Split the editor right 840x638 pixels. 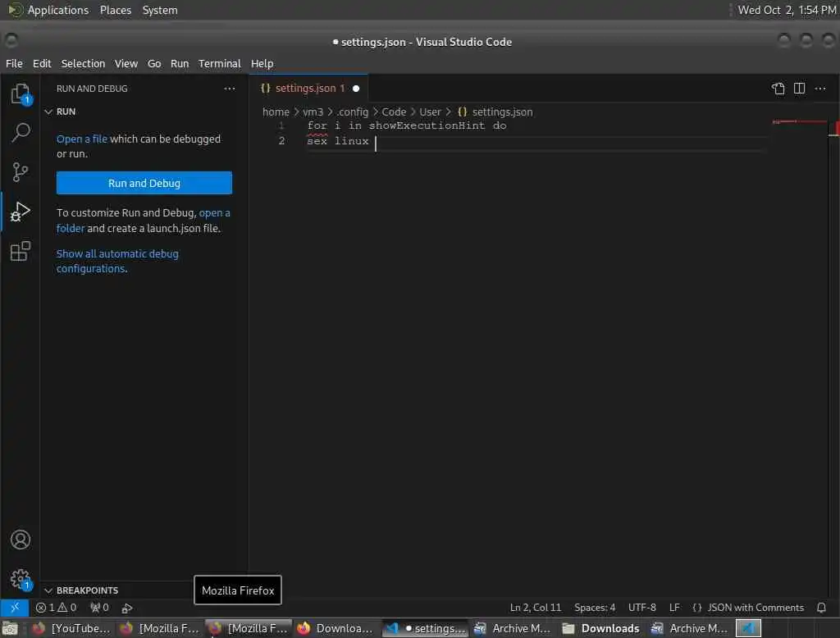(x=799, y=89)
